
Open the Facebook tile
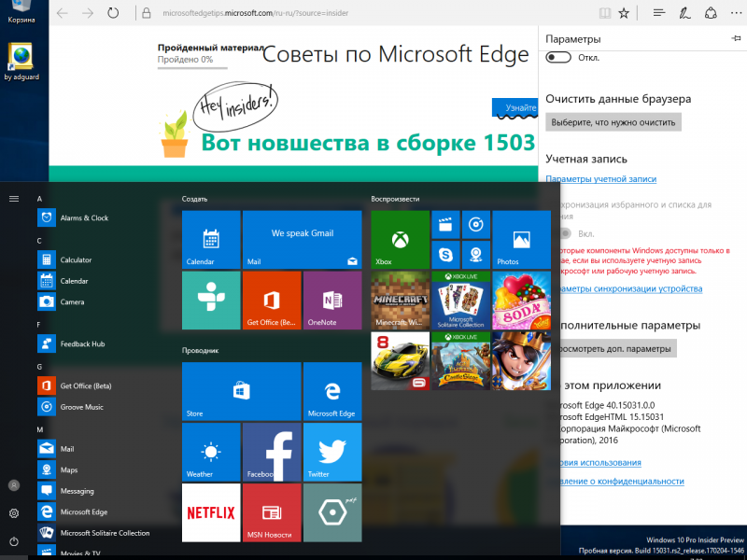coord(272,452)
